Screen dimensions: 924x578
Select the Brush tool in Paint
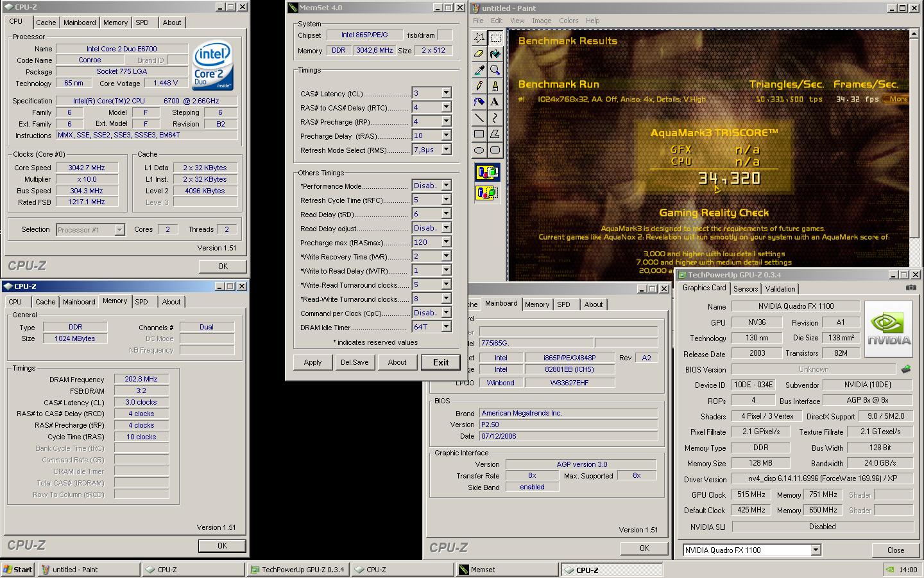[x=495, y=86]
